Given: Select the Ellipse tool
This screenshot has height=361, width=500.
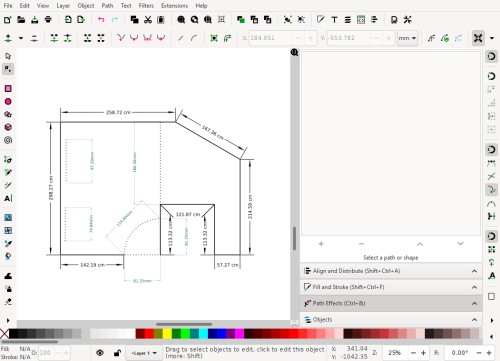Looking at the screenshot, I should tap(8, 102).
